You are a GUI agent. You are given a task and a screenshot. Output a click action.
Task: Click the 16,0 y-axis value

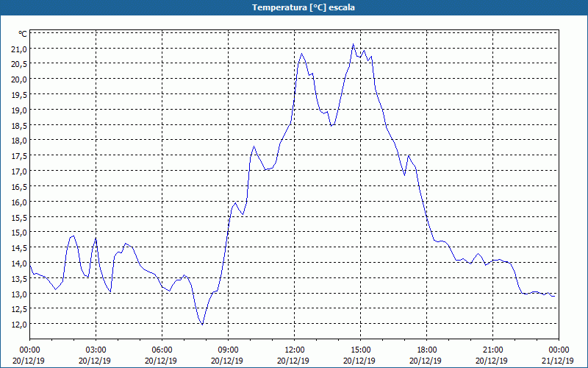point(20,202)
